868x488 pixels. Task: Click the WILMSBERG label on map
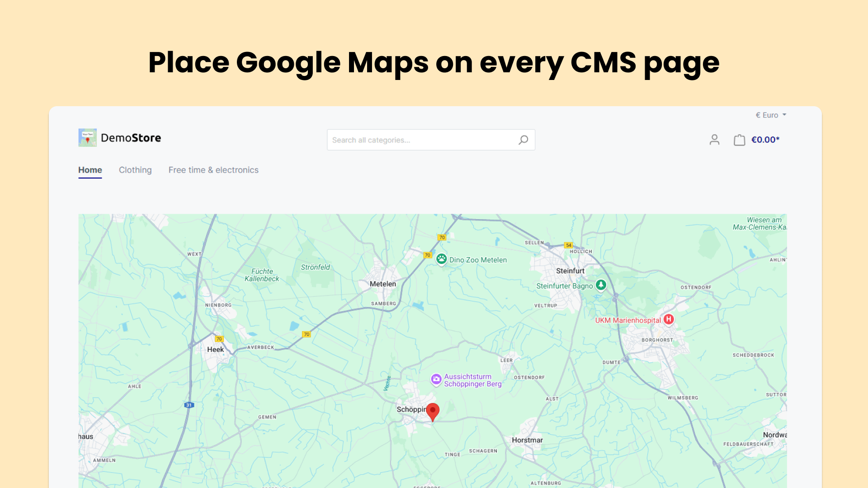[x=683, y=398]
